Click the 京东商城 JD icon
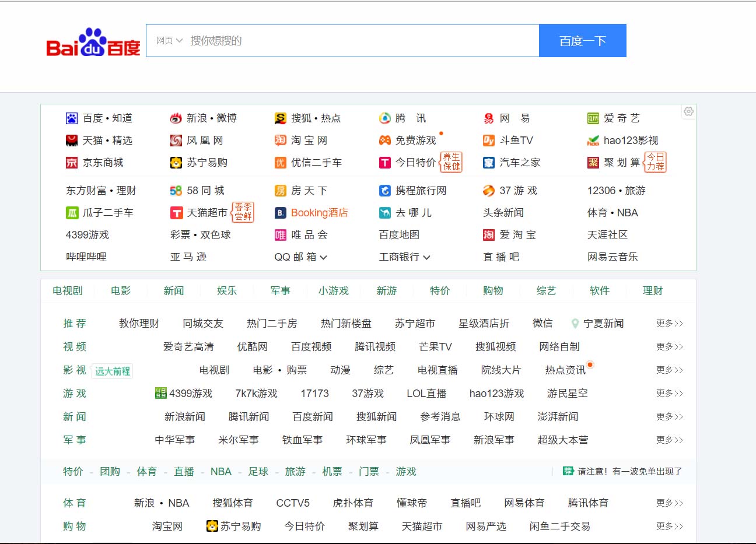 tap(72, 163)
